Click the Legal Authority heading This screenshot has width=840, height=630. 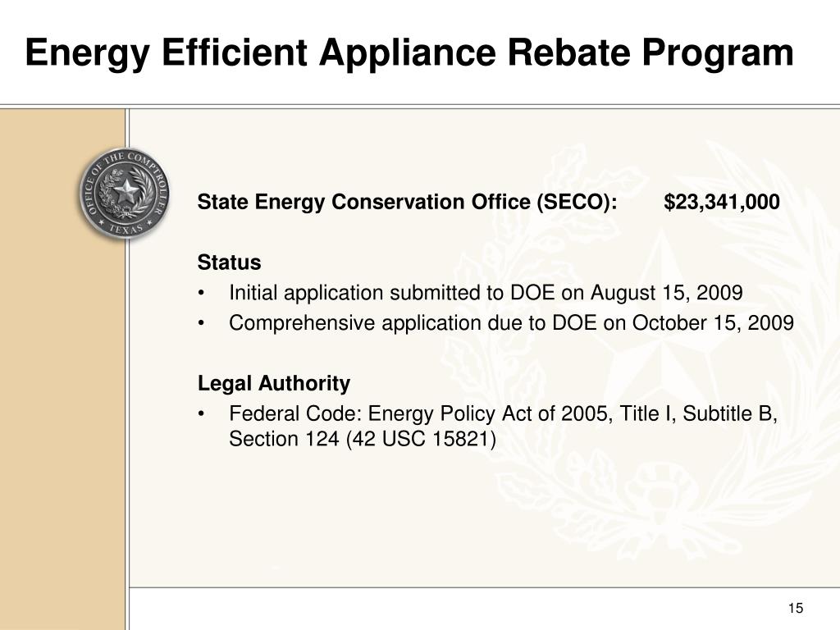tap(274, 384)
